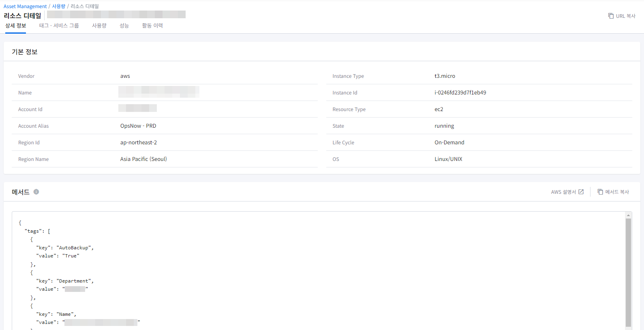644x330 pixels.
Task: Click the ap-northeast-2 Region Id value
Action: point(138,143)
